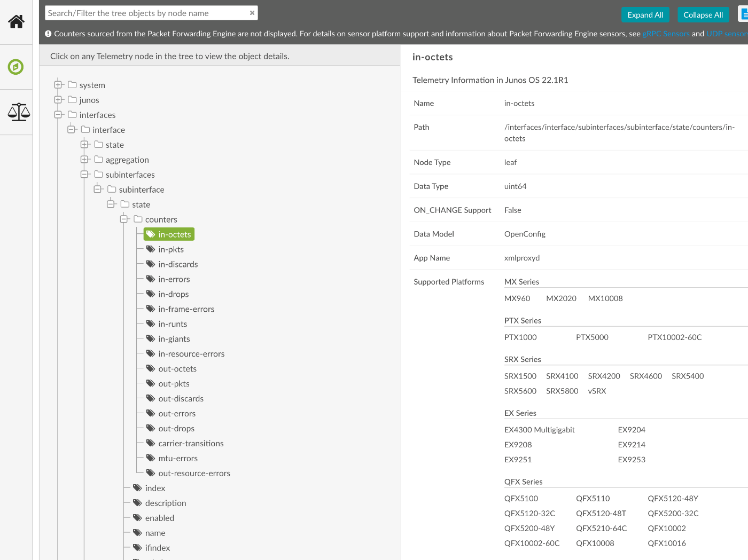Click the tag icon next to in-giants
This screenshot has width=748, height=560.
151,339
